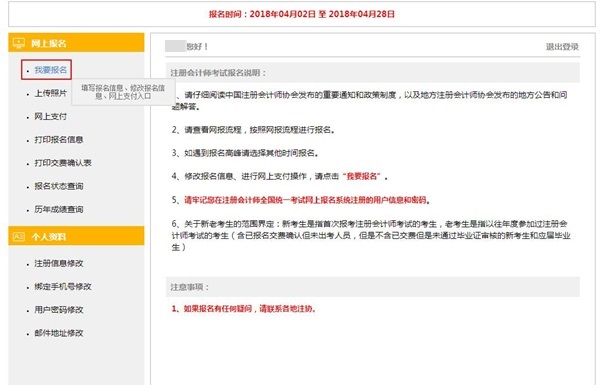Click the 注意事项 heading bar
The width and height of the screenshot is (600, 385).
click(x=373, y=287)
